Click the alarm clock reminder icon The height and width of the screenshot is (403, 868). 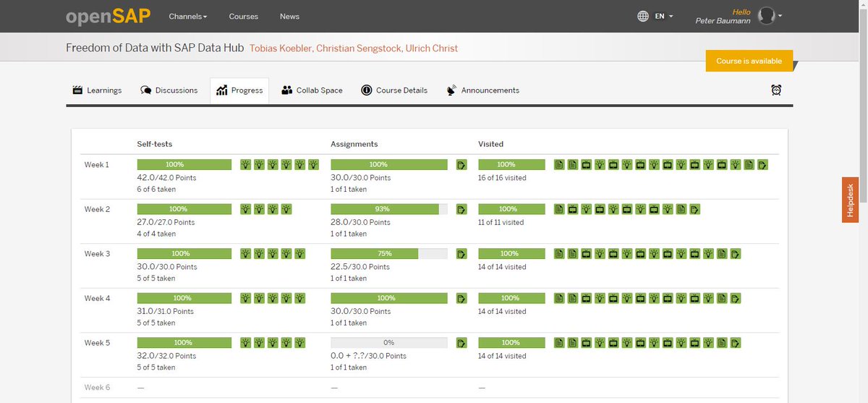(x=776, y=90)
